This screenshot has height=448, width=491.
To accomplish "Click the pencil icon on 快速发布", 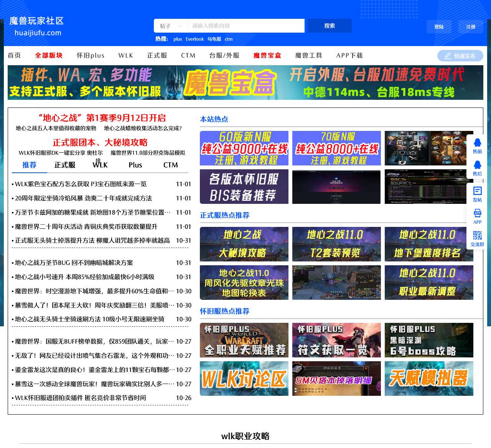I will point(448,56).
